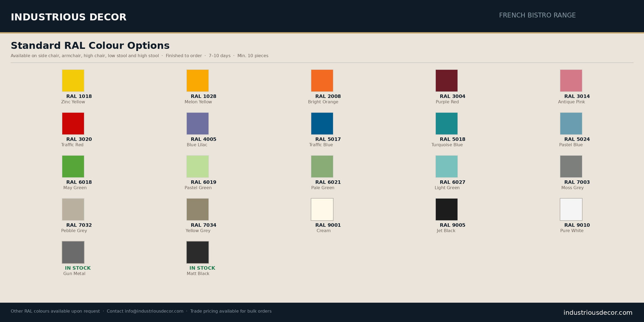Click the '7–10 days' lead time text
This screenshot has height=322, width=644.
coord(219,56)
